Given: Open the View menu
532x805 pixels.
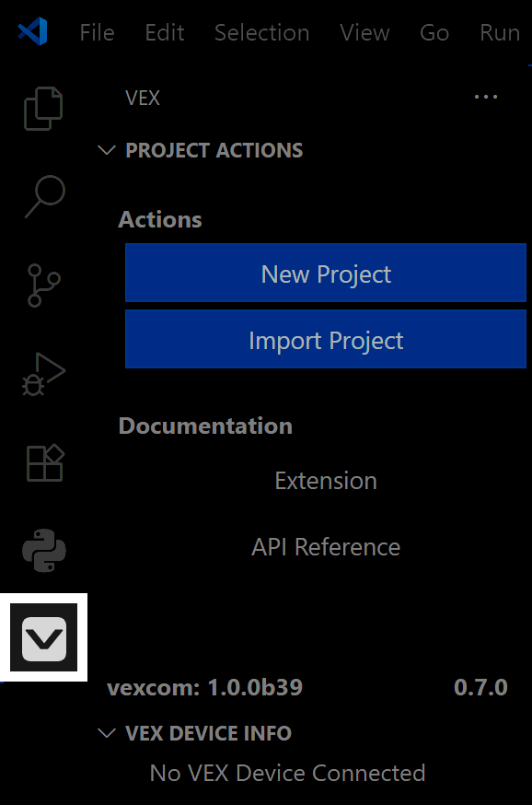Looking at the screenshot, I should point(364,32).
